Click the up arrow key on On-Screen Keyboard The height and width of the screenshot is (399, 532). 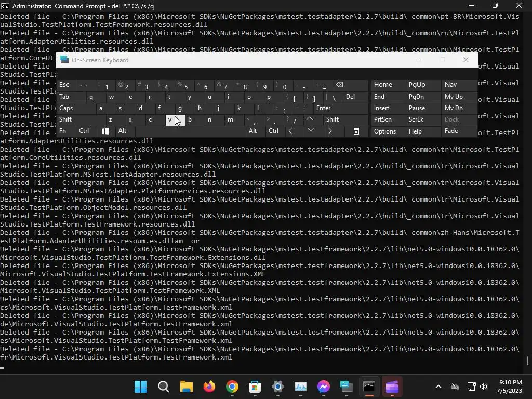point(310,119)
